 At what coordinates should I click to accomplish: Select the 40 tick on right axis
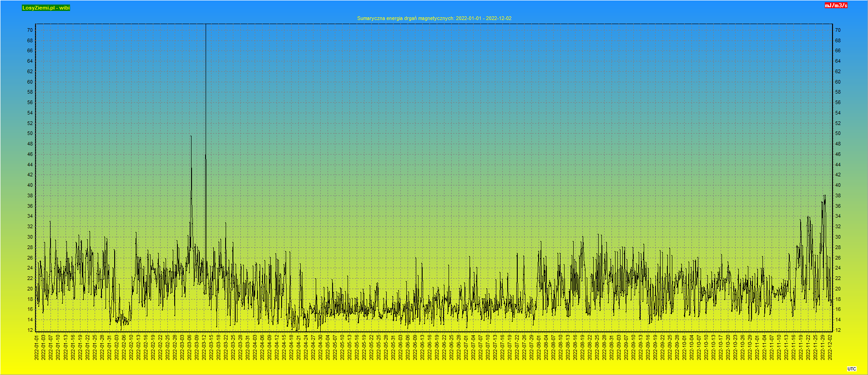(x=838, y=185)
